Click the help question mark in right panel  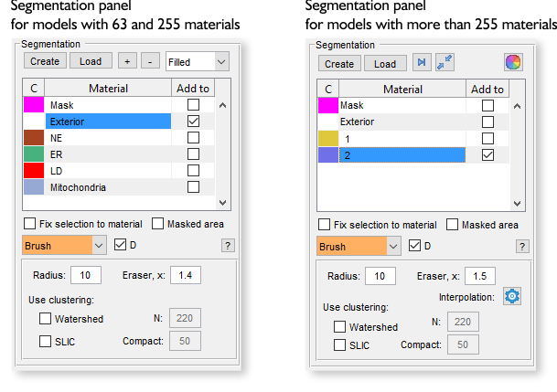(522, 246)
